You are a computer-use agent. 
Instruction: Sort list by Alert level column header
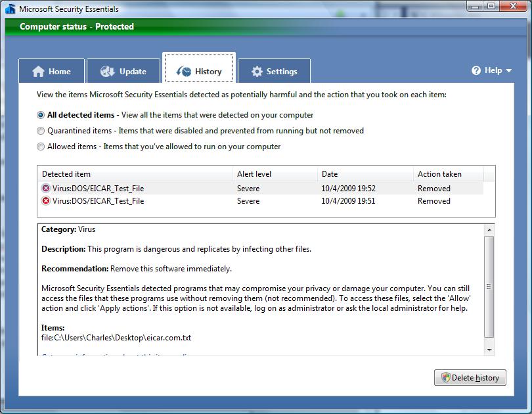click(275, 174)
